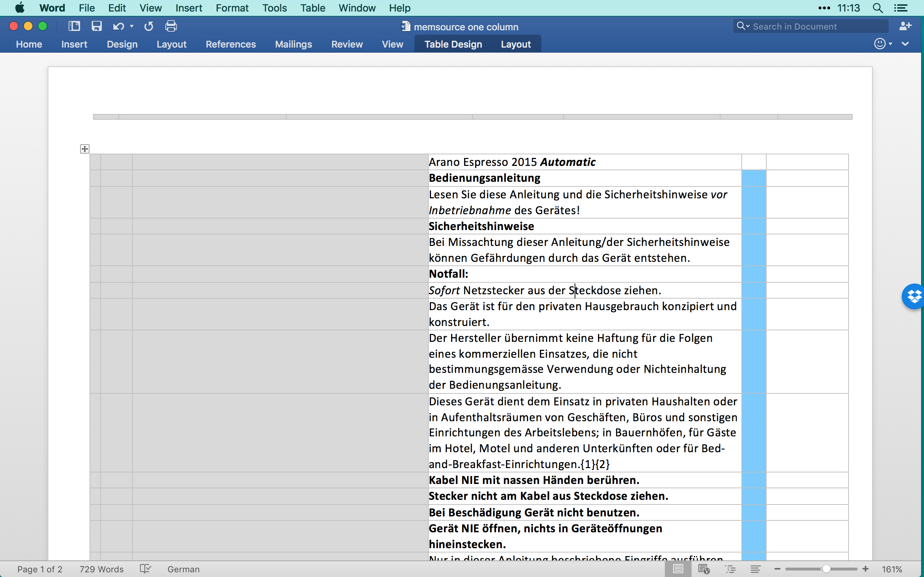Switch to Outline view

click(730, 569)
